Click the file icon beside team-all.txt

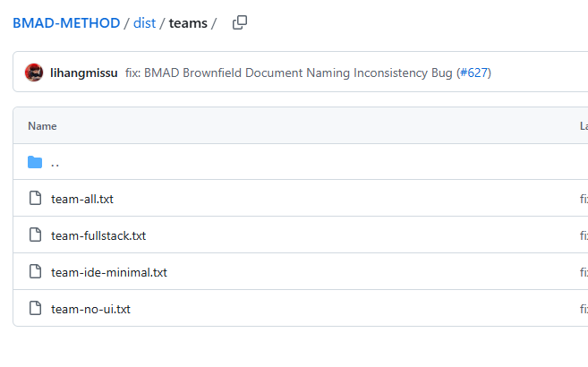(x=35, y=199)
